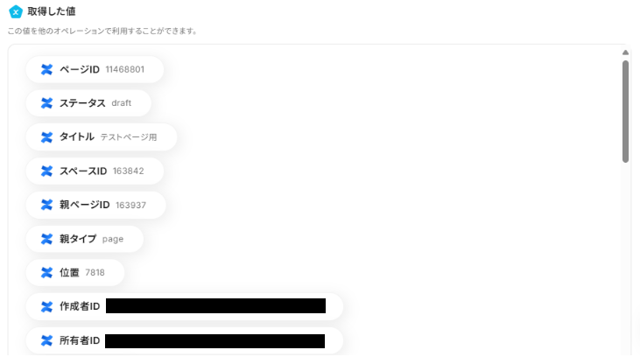Choose the タイトル テストページ用 chip
Viewport: 640px width, 364px height.
(102, 137)
